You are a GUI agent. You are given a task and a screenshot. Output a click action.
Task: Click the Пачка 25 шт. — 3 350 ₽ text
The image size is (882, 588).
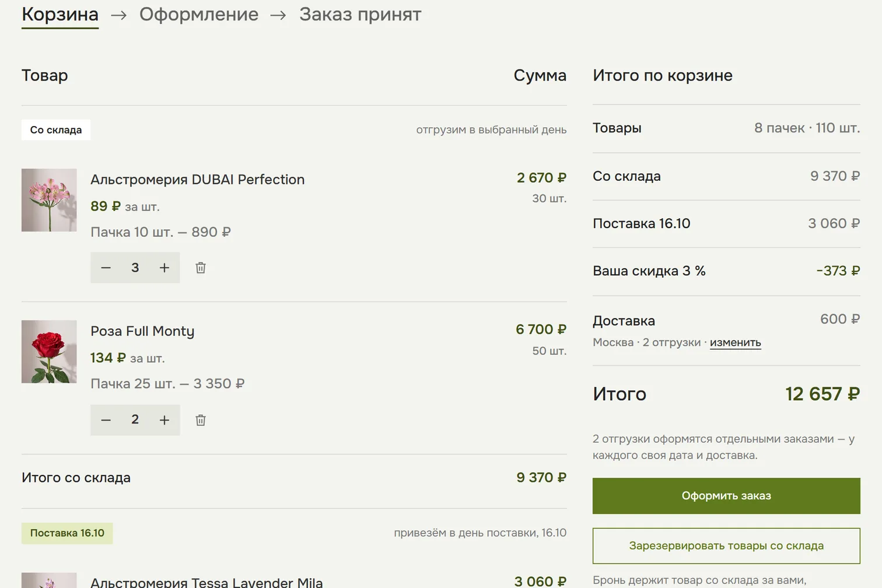pos(167,384)
